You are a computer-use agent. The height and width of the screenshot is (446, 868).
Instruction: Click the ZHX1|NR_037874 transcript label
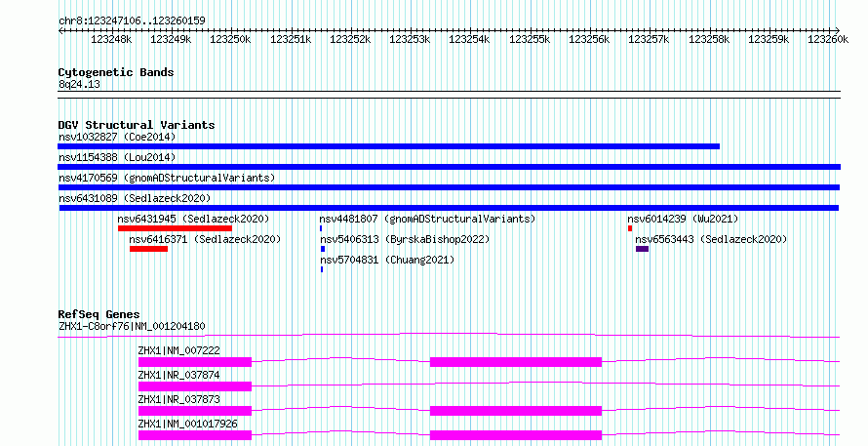[178, 375]
